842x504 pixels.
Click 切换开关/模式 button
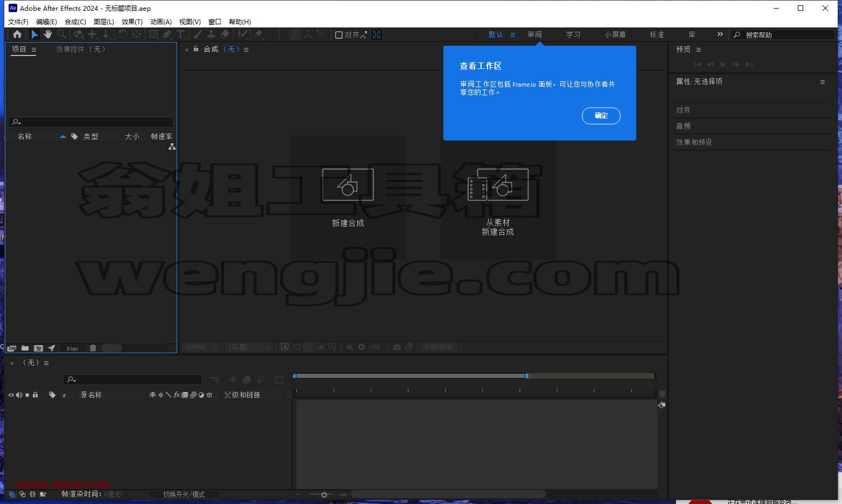(184, 494)
